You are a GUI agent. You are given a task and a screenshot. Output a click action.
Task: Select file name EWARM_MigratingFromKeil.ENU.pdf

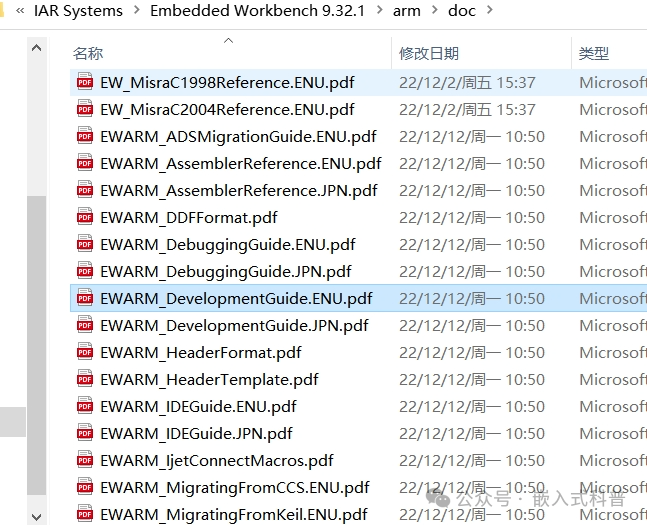(234, 515)
